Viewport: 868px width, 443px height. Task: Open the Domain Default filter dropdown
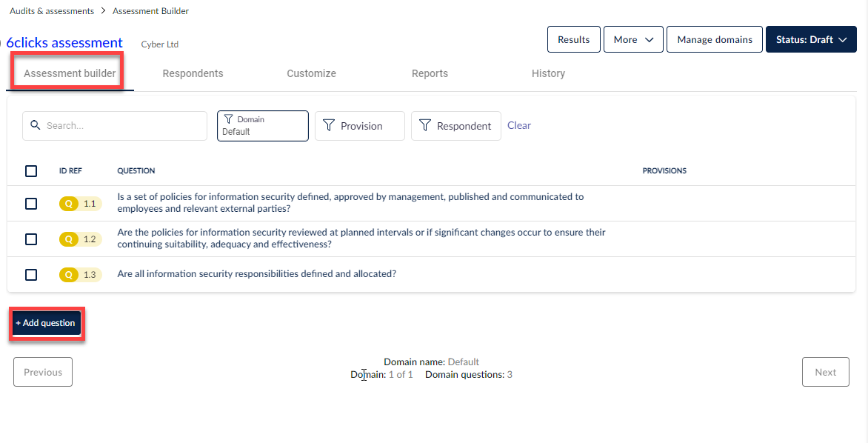[x=263, y=126]
